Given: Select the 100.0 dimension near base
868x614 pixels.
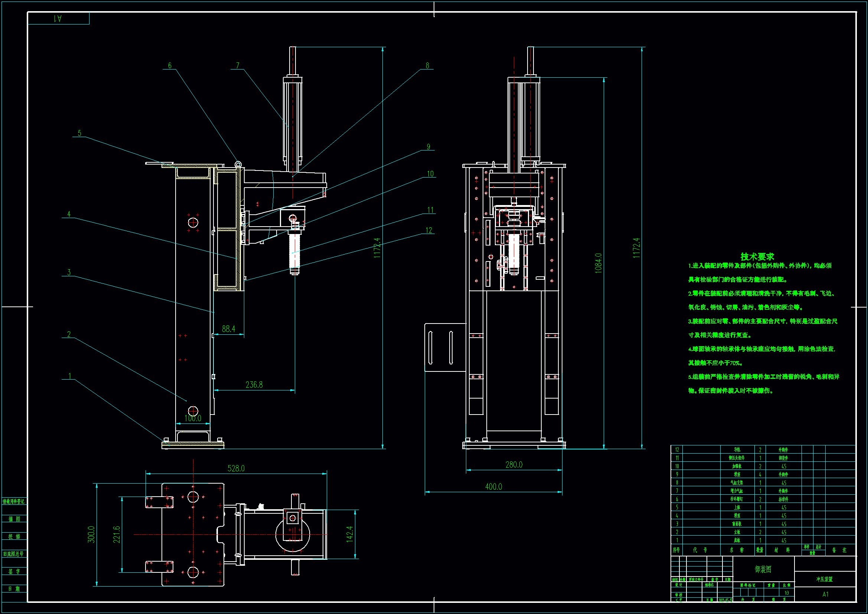Looking at the screenshot, I should pyautogui.click(x=193, y=418).
